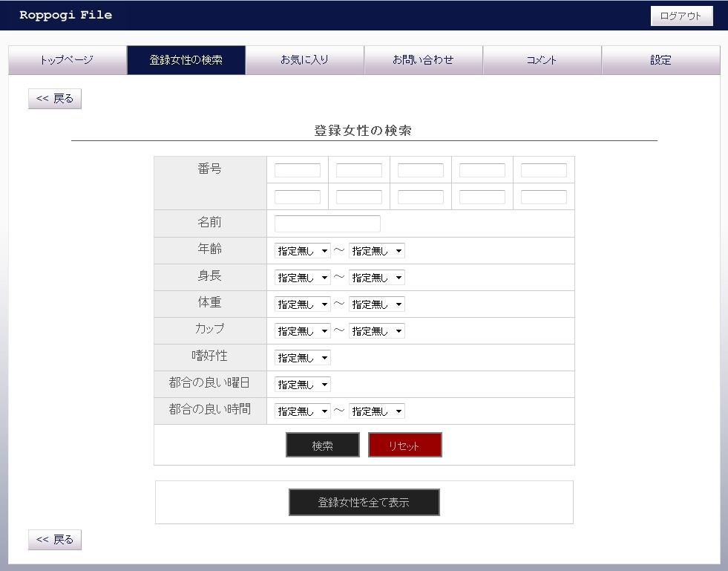Open the お問い合わせ tab
The width and height of the screenshot is (728, 571).
pyautogui.click(x=423, y=60)
